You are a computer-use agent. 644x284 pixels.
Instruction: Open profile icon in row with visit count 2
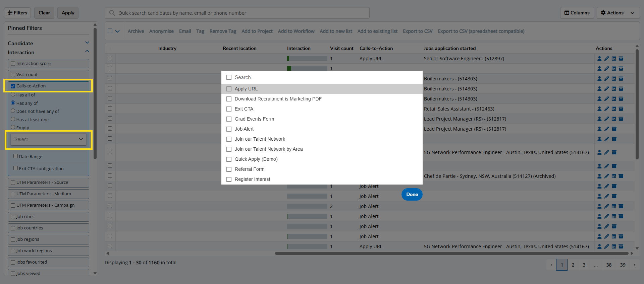(599, 206)
